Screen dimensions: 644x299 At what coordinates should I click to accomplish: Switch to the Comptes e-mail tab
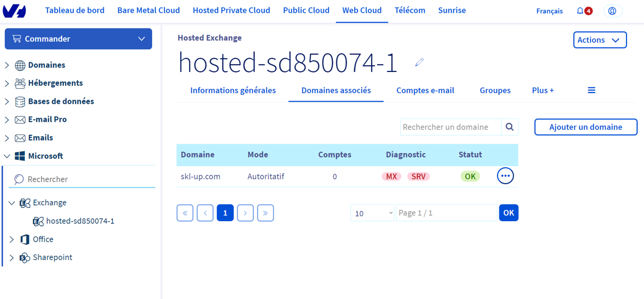click(x=425, y=90)
